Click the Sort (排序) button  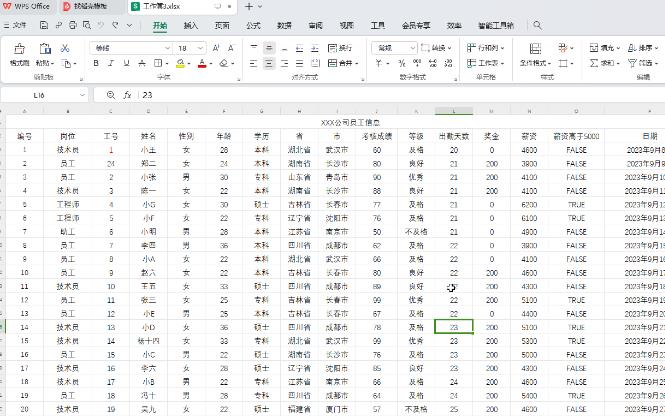coord(643,48)
